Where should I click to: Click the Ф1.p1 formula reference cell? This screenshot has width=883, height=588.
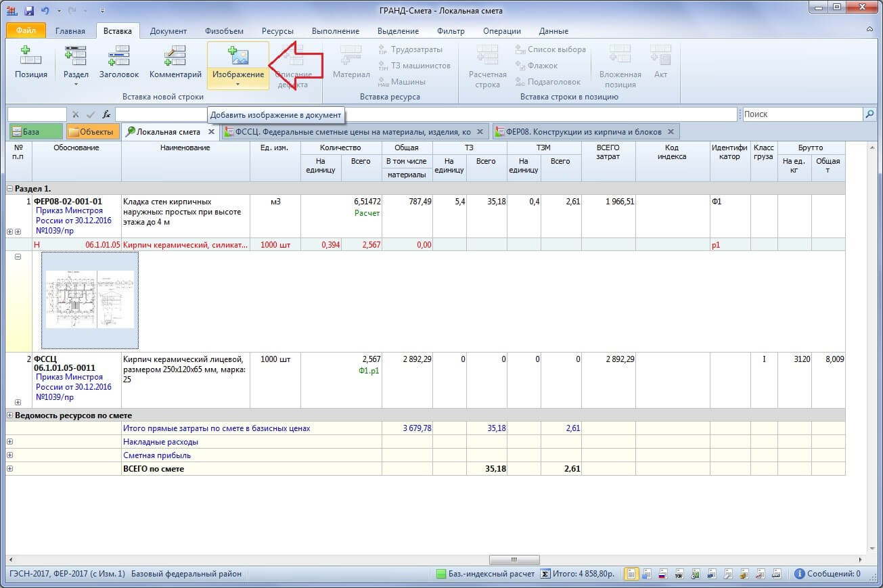tap(368, 371)
